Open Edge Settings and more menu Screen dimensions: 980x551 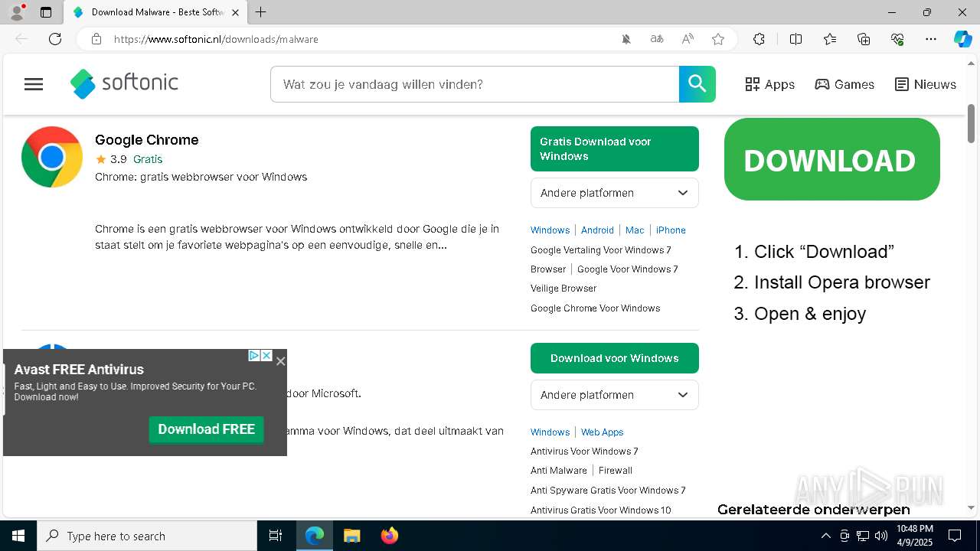(x=931, y=39)
